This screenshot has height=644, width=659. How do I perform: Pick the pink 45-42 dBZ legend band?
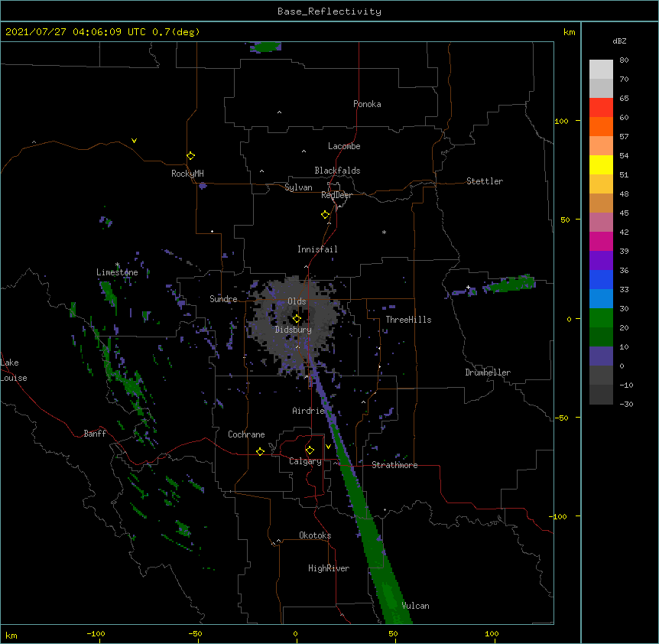click(x=601, y=223)
